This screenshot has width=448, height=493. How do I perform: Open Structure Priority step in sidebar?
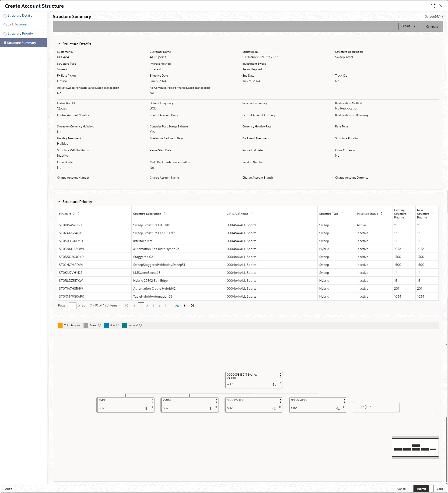[20, 34]
